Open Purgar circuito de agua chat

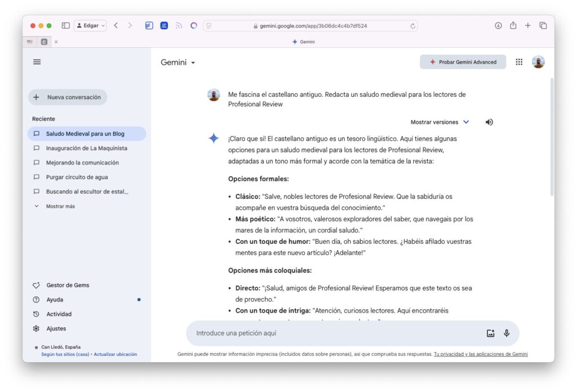[x=87, y=177]
